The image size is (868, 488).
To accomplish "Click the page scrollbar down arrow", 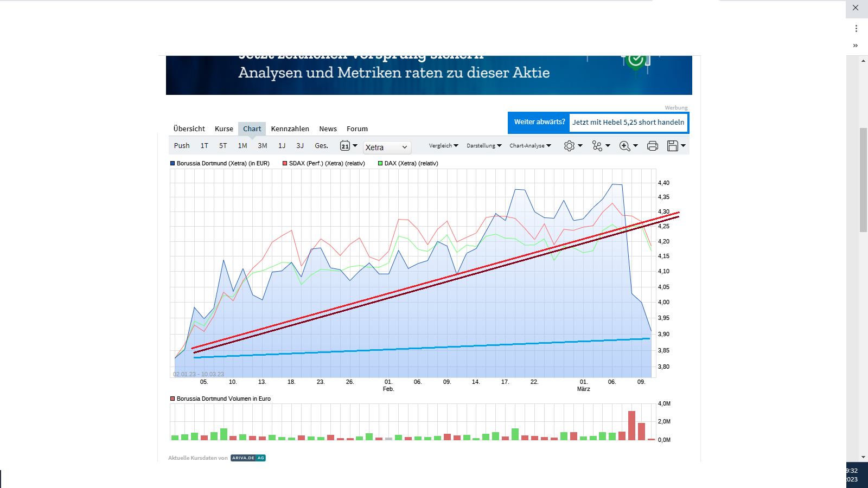I will pos(863,457).
